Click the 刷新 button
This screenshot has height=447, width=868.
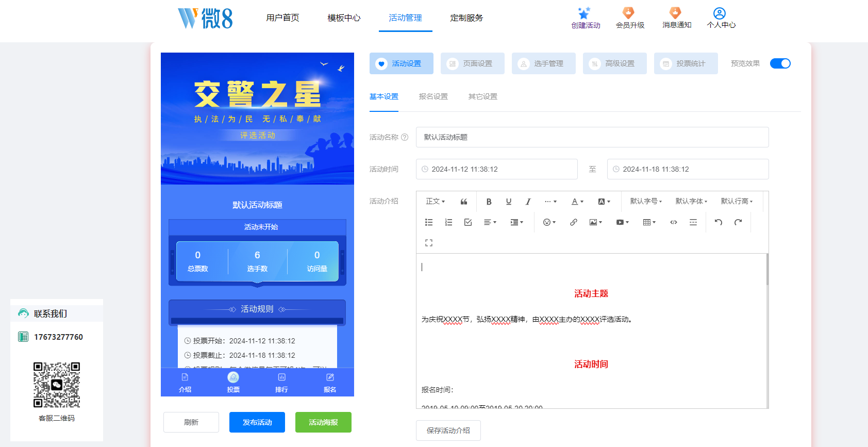pyautogui.click(x=191, y=422)
